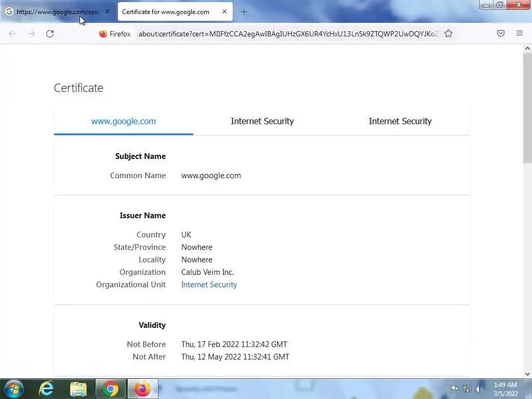The width and height of the screenshot is (532, 399).
Task: Click scrollbar up arrow
Action: coord(527,48)
